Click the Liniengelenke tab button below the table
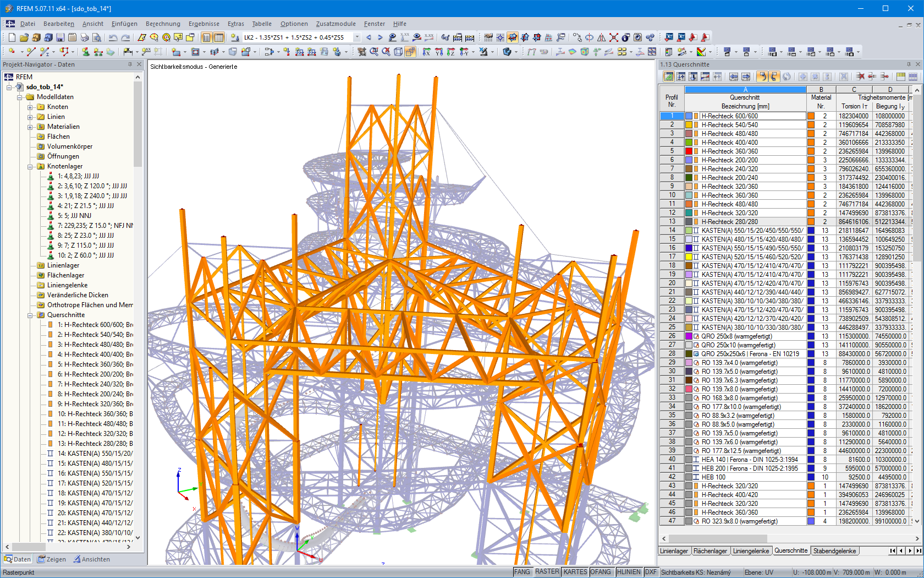 click(x=751, y=550)
